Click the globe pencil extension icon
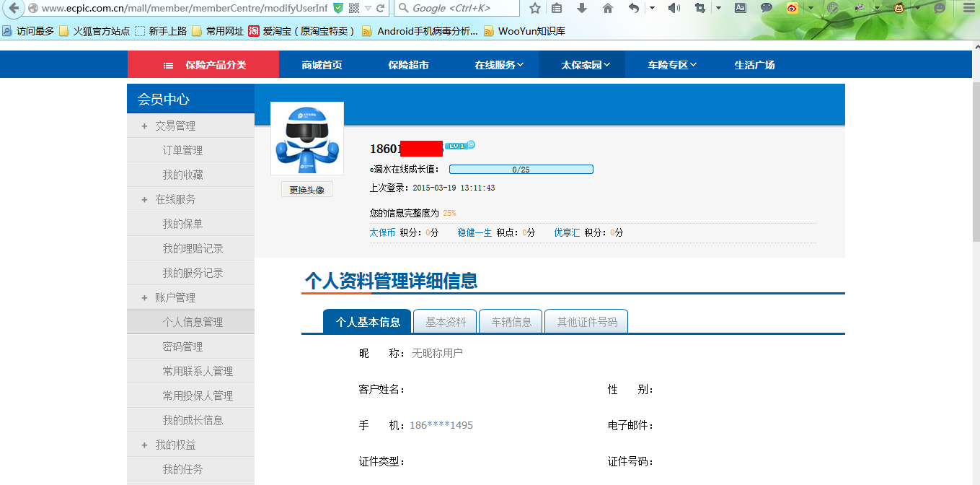980x485 pixels. pyautogui.click(x=833, y=8)
